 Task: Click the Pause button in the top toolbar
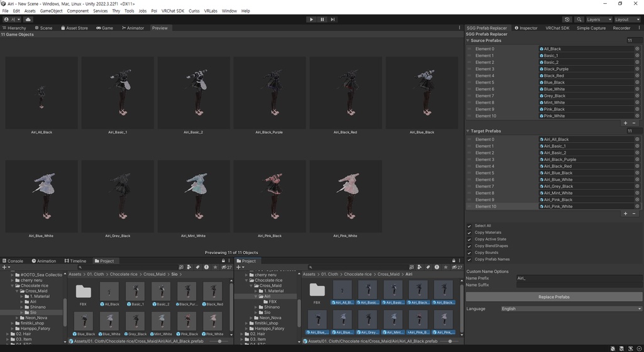(322, 19)
